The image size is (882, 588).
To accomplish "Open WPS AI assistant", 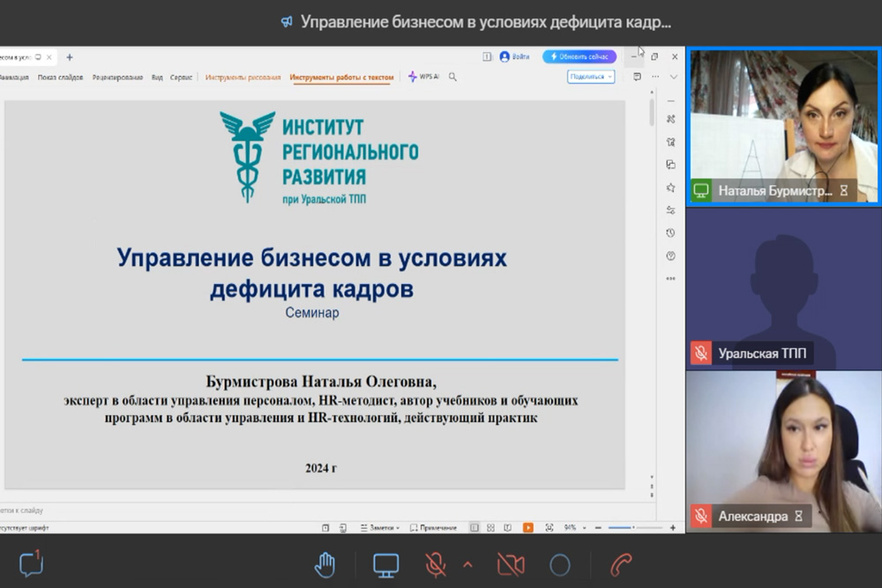I will (423, 77).
